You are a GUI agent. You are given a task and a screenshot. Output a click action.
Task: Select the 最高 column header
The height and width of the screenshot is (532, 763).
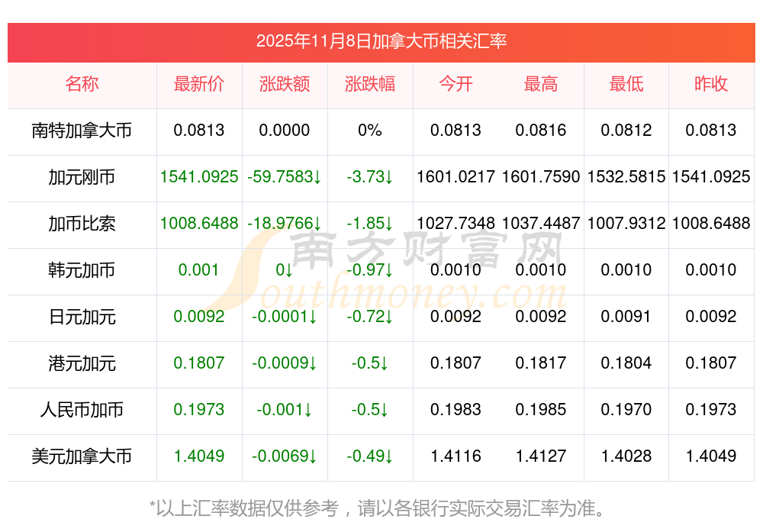coord(541,84)
